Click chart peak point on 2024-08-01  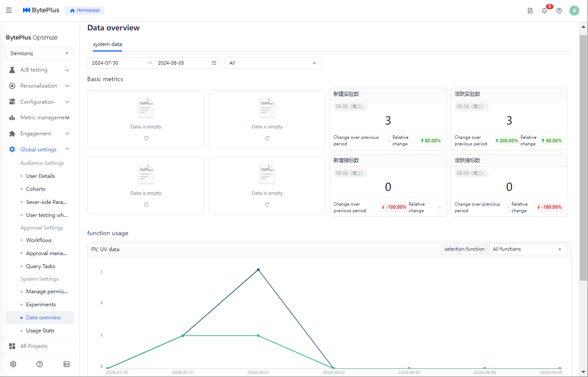(258, 270)
